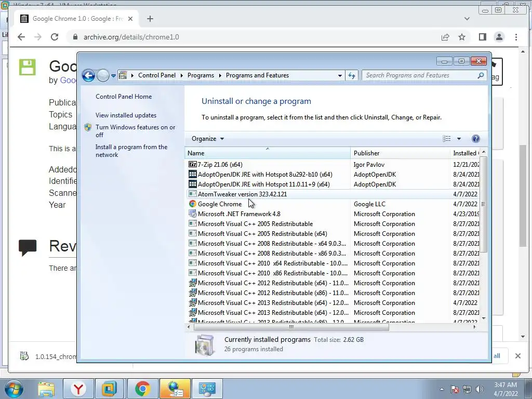Click the forward arrow in Programs and Features
The image size is (532, 399).
[x=103, y=75]
